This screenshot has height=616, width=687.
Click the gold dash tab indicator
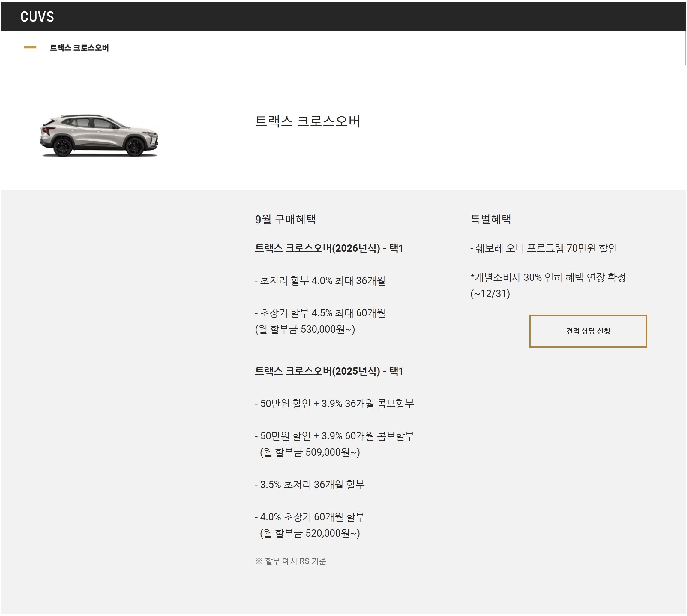click(30, 48)
